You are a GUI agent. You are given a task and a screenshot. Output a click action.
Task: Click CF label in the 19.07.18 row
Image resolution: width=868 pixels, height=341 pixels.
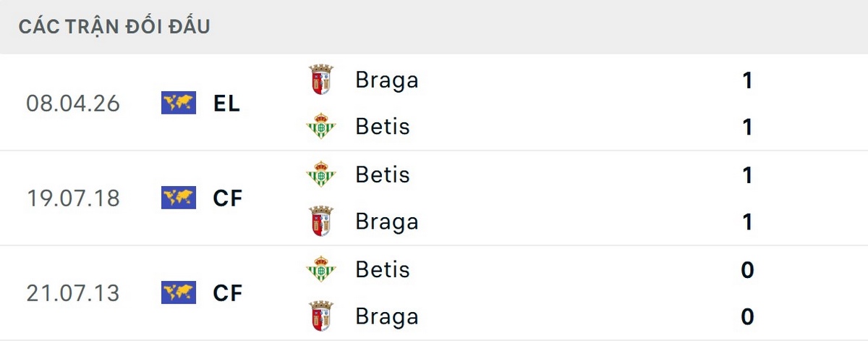228,198
